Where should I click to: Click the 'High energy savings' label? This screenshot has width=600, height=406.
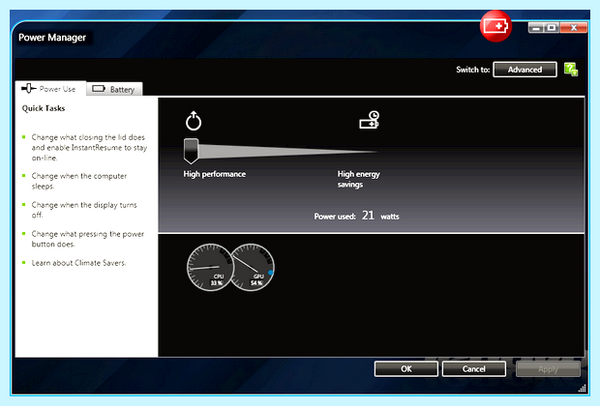(358, 179)
